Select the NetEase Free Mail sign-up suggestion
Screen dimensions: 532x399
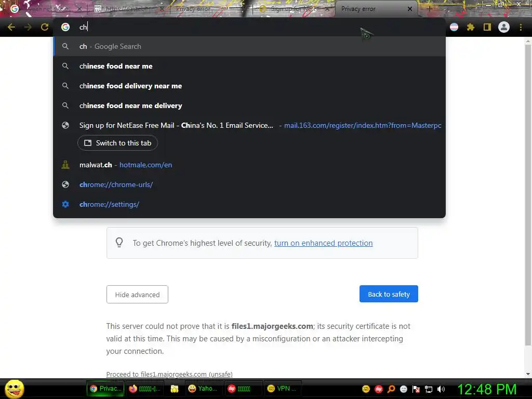[249, 125]
